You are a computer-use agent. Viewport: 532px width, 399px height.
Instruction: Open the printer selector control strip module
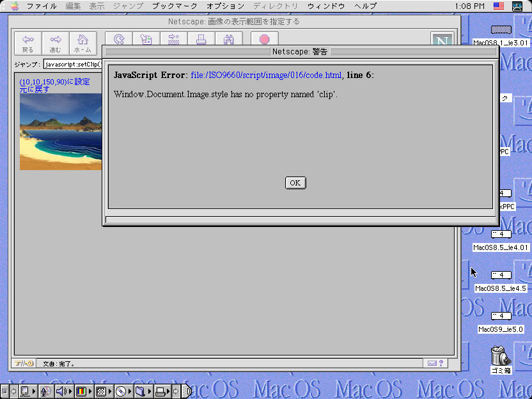(162, 391)
